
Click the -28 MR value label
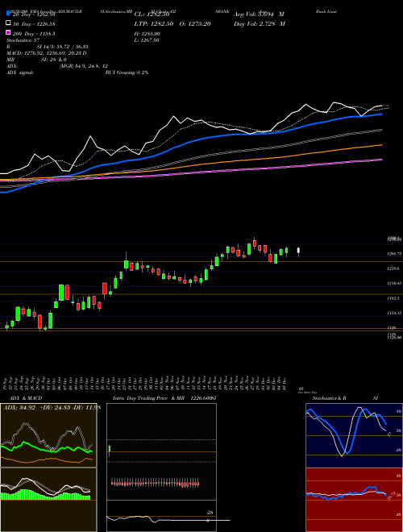point(210,513)
